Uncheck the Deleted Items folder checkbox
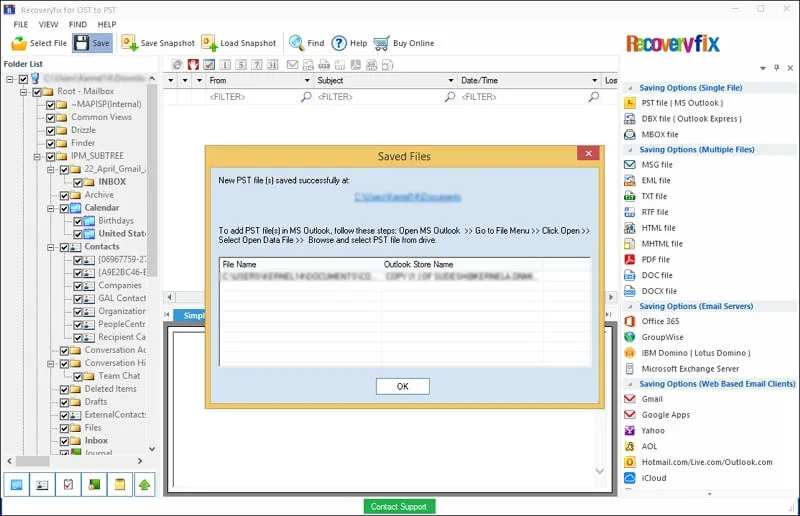Image resolution: width=800 pixels, height=516 pixels. pos(64,389)
